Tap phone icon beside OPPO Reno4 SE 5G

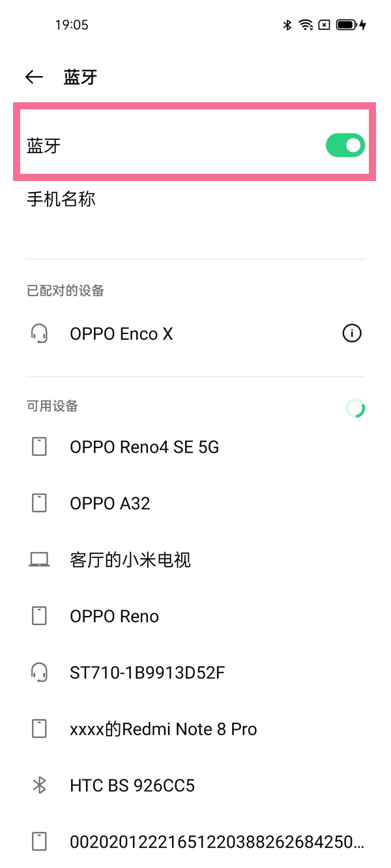click(x=39, y=447)
